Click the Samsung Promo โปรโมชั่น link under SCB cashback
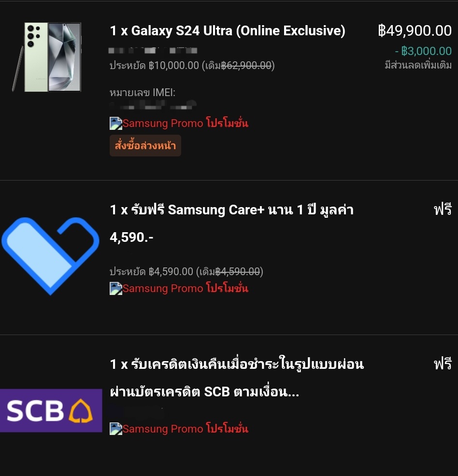Screen dimensions: 458x476 click(185, 428)
